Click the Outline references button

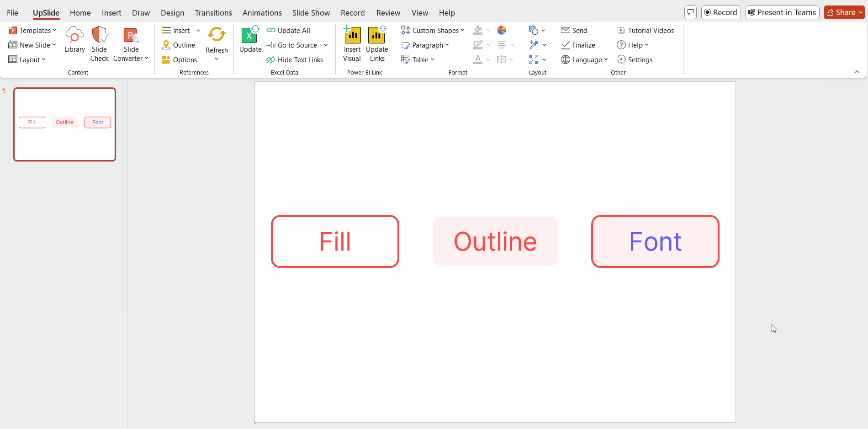(179, 45)
